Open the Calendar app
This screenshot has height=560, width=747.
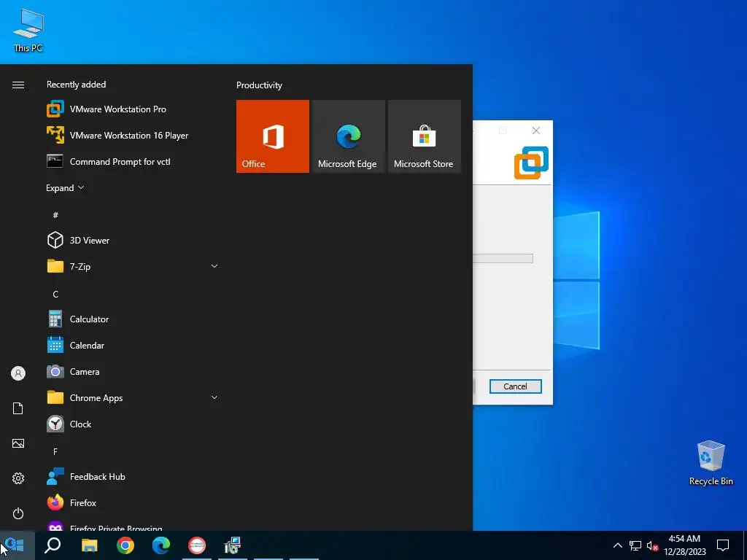pos(133,345)
